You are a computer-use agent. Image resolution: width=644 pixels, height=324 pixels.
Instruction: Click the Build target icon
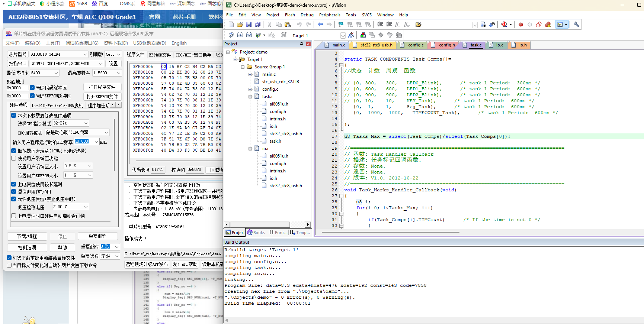click(240, 35)
